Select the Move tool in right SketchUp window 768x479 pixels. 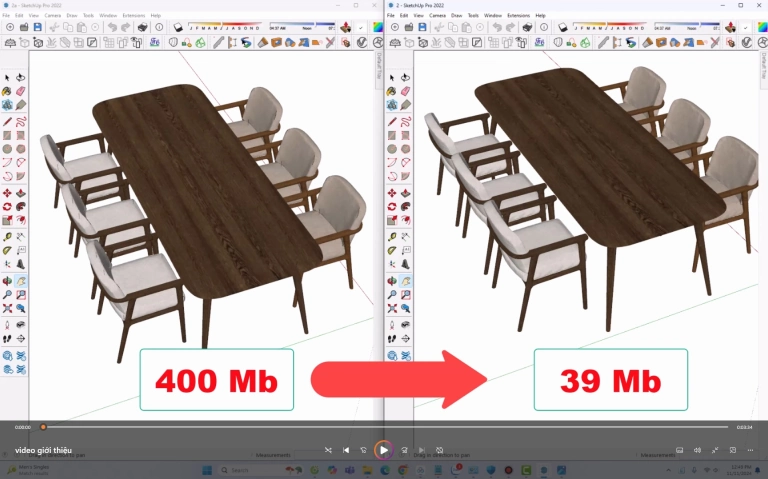coord(392,193)
